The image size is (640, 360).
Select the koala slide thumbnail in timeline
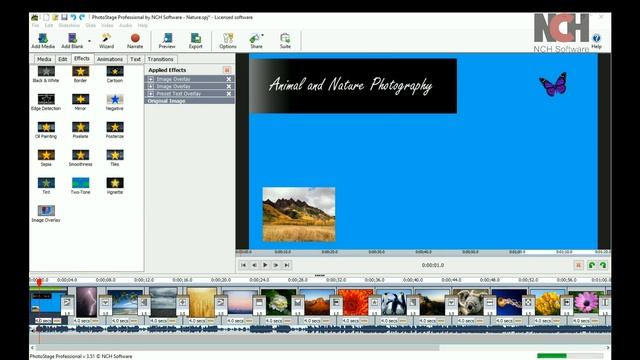pyautogui.click(x=470, y=302)
